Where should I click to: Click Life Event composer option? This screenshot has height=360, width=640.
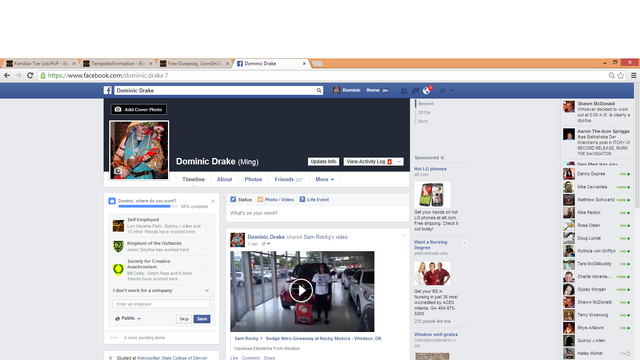point(314,200)
